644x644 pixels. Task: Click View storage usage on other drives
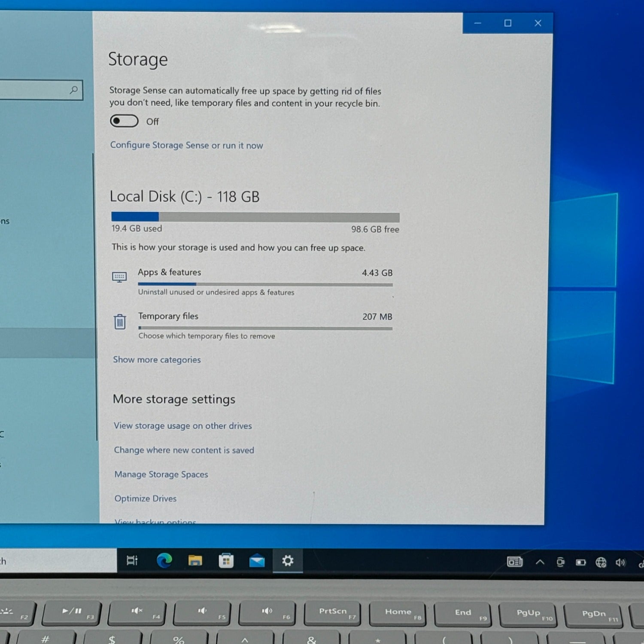182,425
